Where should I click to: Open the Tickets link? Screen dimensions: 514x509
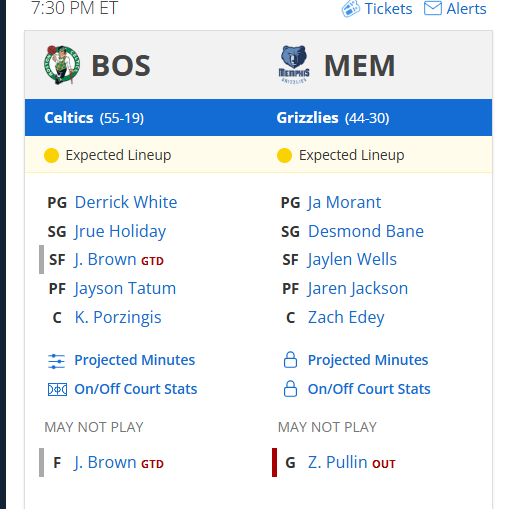388,9
